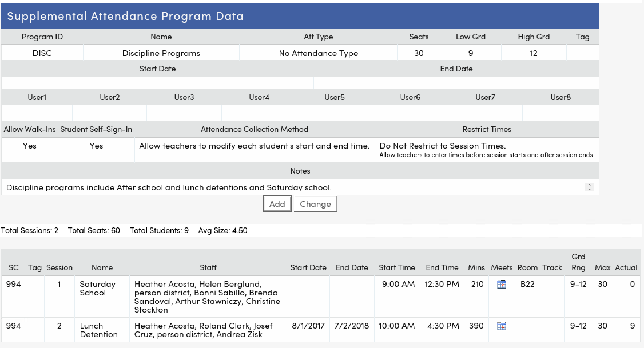Click the empty Start Date field
Screen dimensions: 644x348
click(x=157, y=83)
